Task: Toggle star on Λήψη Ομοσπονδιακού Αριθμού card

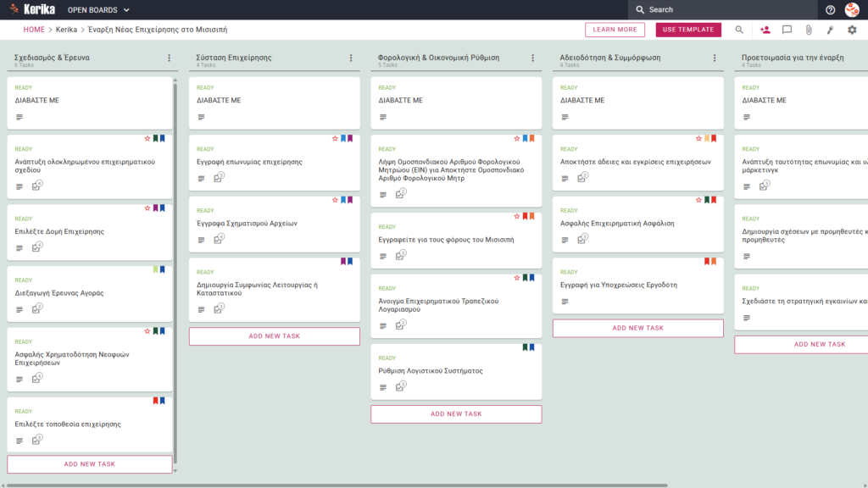Action: tap(517, 138)
